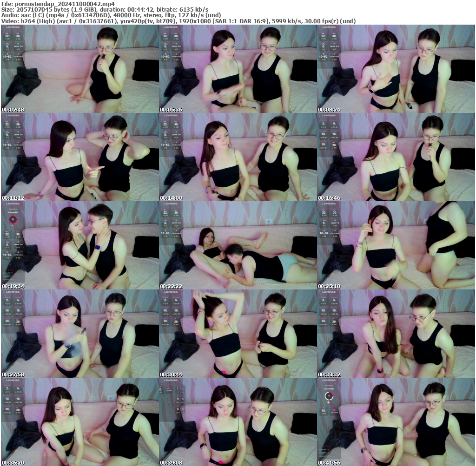
Task: Click the red target icon in the 00:19:34 frame
Action: 13,218
